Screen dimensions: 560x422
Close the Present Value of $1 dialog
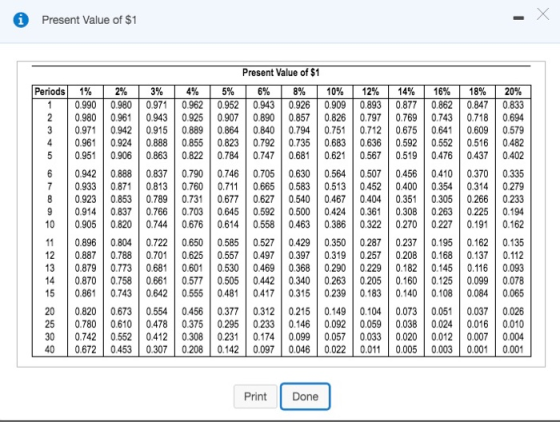[x=543, y=15]
